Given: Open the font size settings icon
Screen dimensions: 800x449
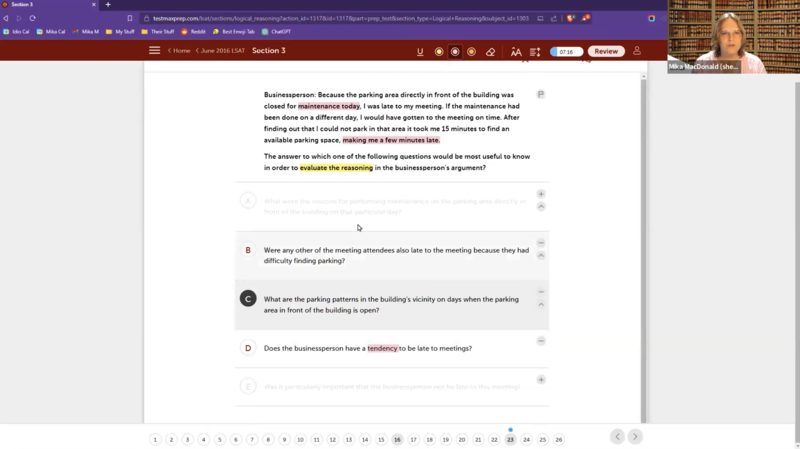Looking at the screenshot, I should [516, 51].
